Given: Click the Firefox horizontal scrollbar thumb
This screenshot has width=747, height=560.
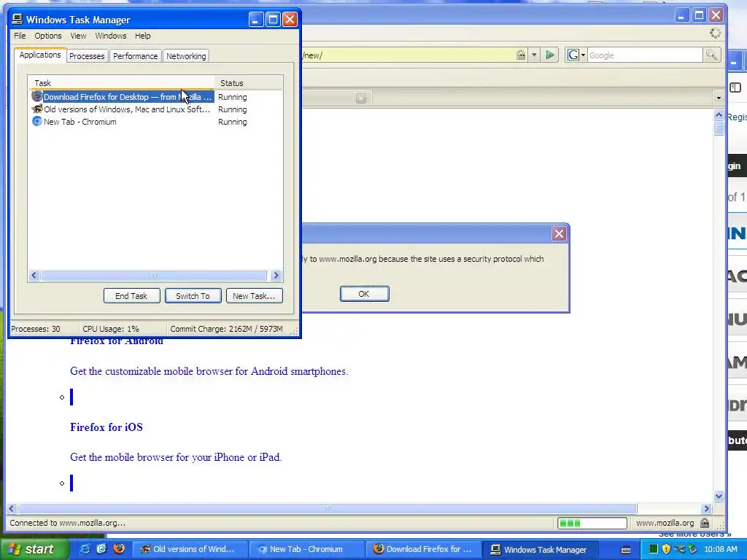Looking at the screenshot, I should [x=328, y=508].
